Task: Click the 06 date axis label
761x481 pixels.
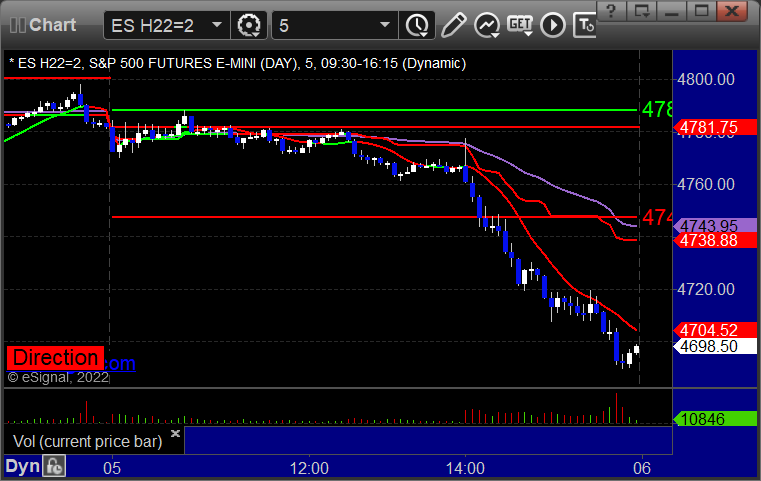Action: coord(642,468)
